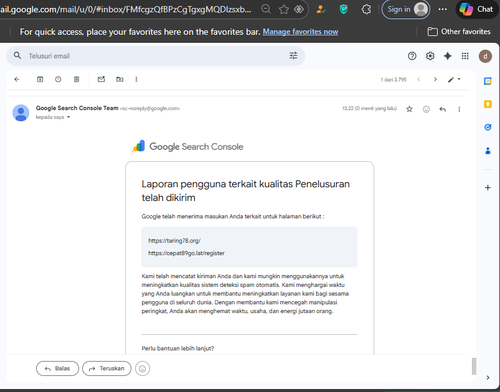The image size is (500, 392).
Task: Click the zoom magnifier icon in address bar
Action: coord(266,9)
